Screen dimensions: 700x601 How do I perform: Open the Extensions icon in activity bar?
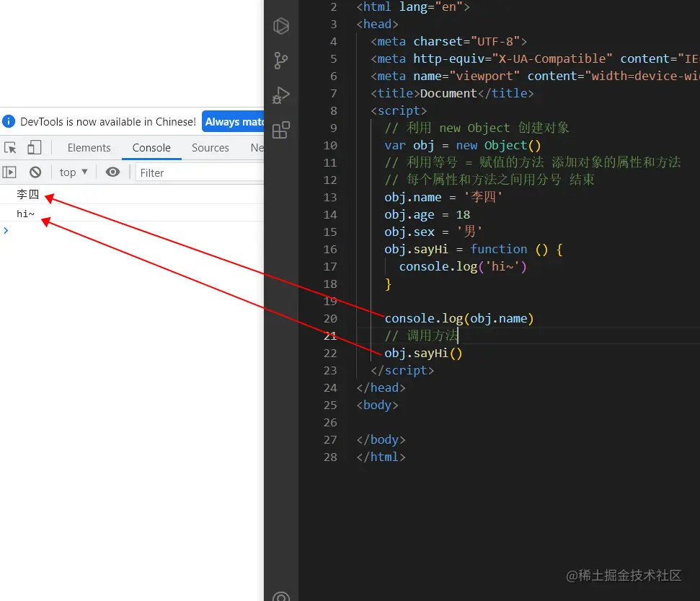click(x=281, y=130)
